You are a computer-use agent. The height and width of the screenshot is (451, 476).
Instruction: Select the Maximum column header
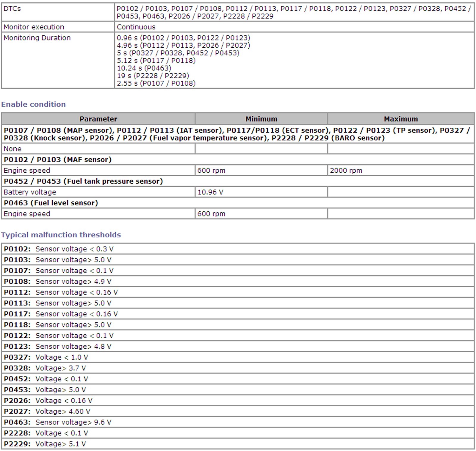(401, 119)
